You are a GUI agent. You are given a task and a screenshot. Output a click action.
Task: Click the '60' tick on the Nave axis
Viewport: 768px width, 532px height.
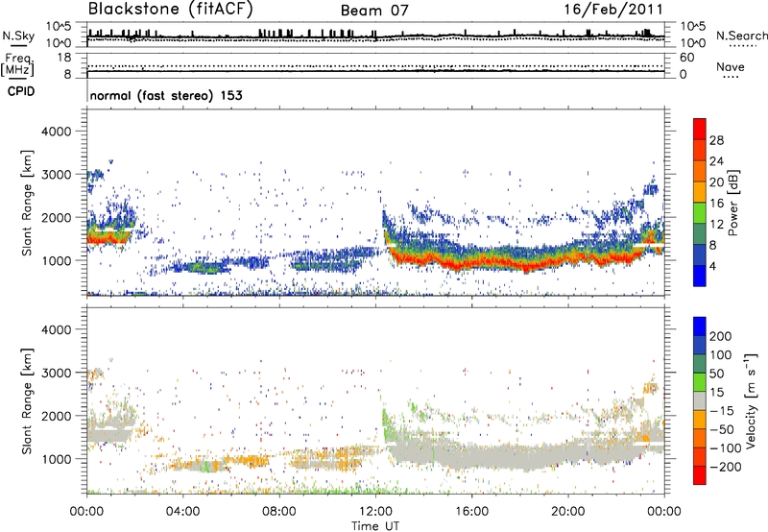pyautogui.click(x=686, y=58)
